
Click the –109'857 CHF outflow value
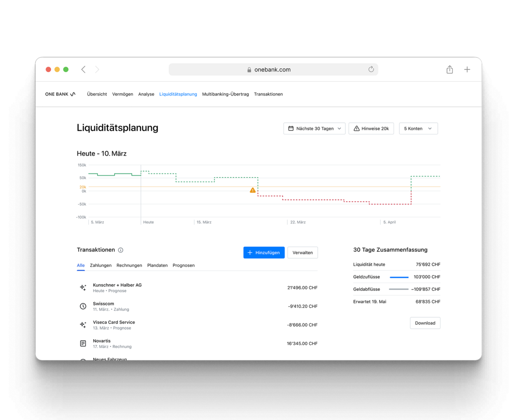pos(426,289)
